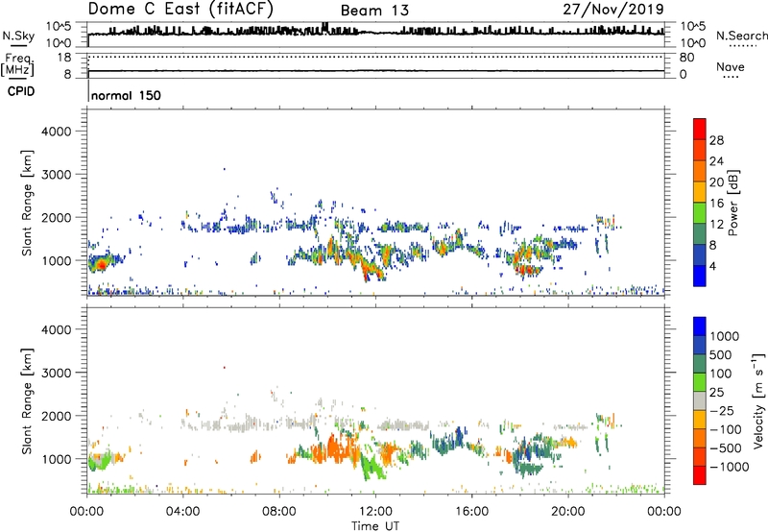Image resolution: width=768 pixels, height=532 pixels.
Task: Click the velocity panel 'Slant Range [km]' label
Action: (x=27, y=401)
